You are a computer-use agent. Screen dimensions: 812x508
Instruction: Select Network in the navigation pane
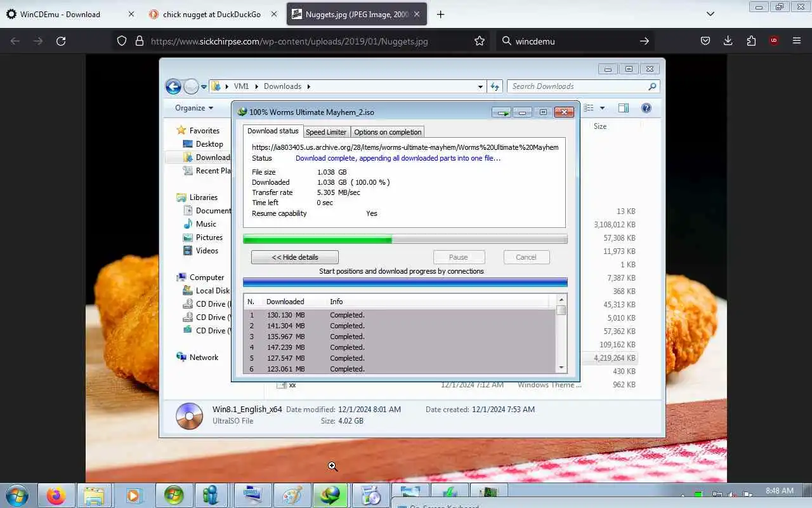click(204, 358)
